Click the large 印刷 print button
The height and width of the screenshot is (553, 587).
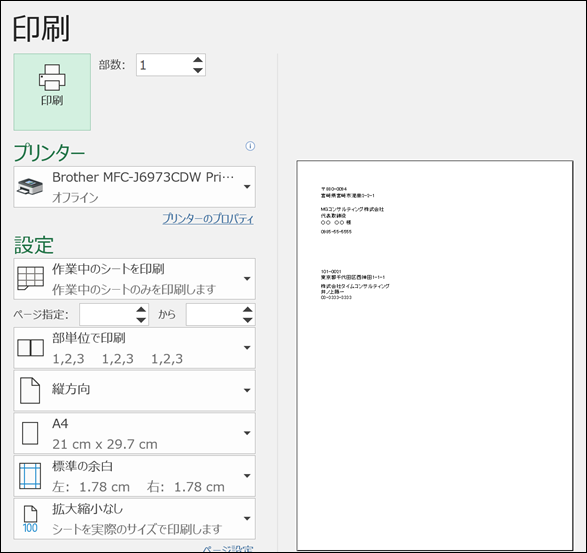coord(52,92)
